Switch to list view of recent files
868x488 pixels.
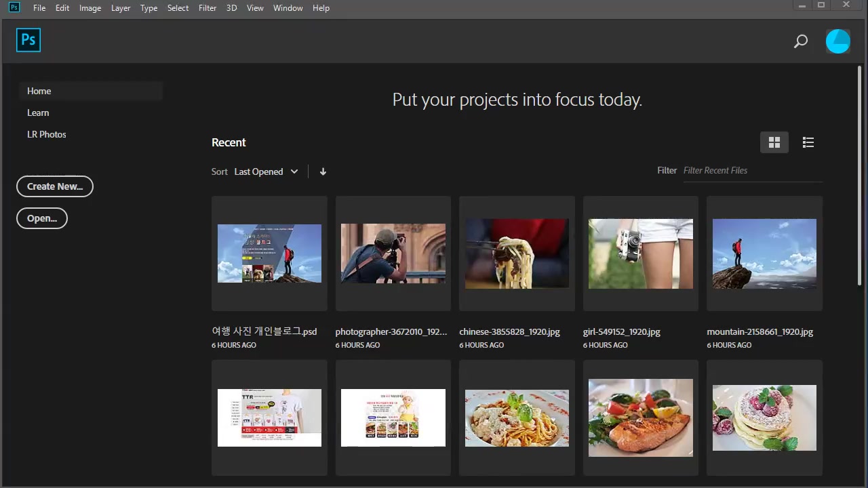click(x=808, y=142)
